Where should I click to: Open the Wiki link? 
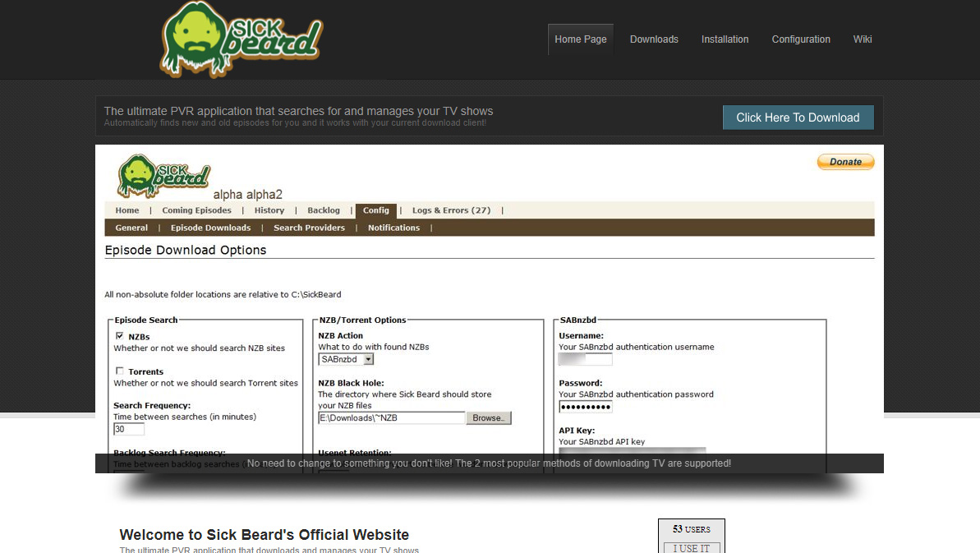pos(862,39)
